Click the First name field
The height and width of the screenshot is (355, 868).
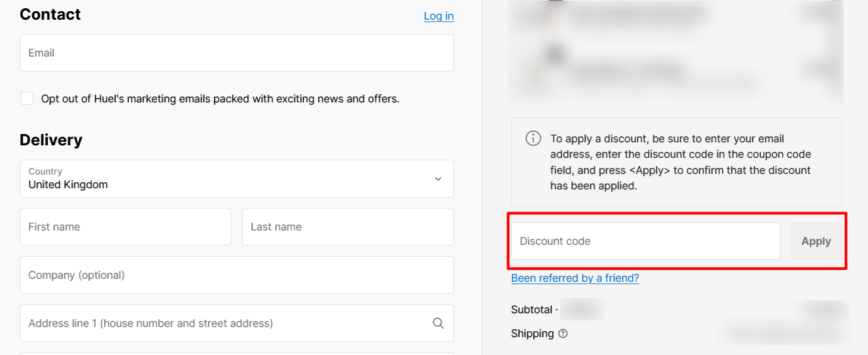tap(125, 227)
